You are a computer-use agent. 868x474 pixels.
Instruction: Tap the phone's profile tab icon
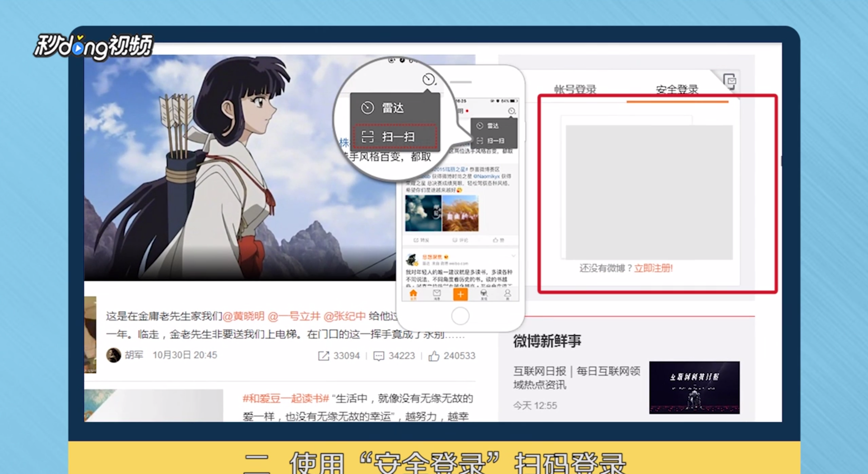507,294
